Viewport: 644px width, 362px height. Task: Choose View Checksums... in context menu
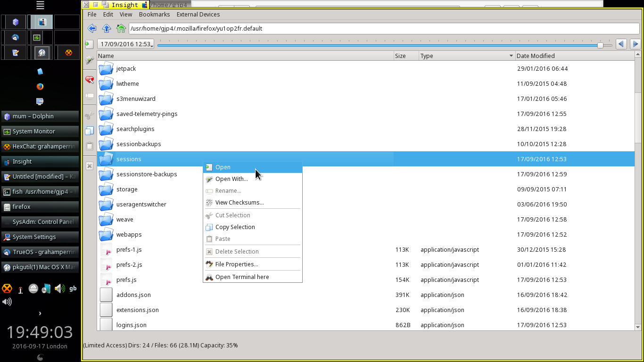[x=252, y=202]
